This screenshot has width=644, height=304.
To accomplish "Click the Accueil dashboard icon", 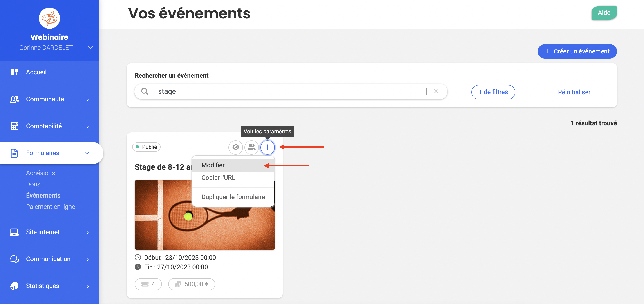I will (14, 72).
